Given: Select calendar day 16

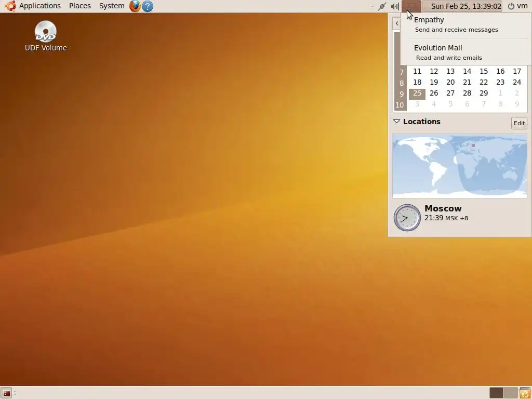Looking at the screenshot, I should click(x=500, y=71).
